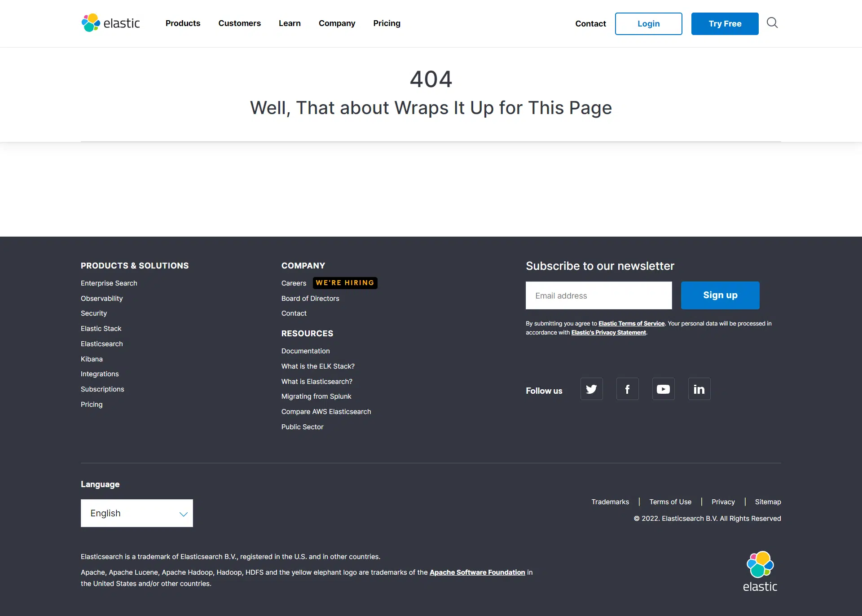Open the Elasticsearch footer link
The height and width of the screenshot is (616, 862).
(102, 344)
